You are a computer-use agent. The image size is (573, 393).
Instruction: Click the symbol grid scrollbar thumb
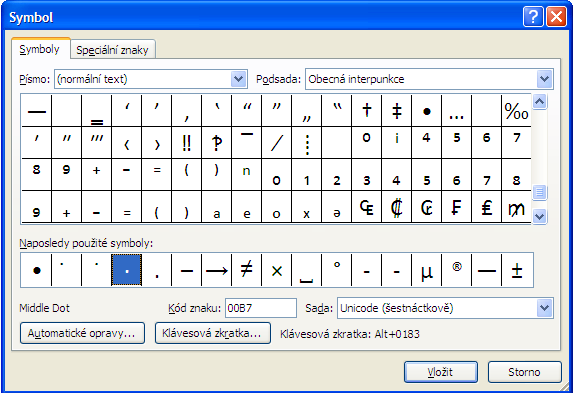point(540,192)
